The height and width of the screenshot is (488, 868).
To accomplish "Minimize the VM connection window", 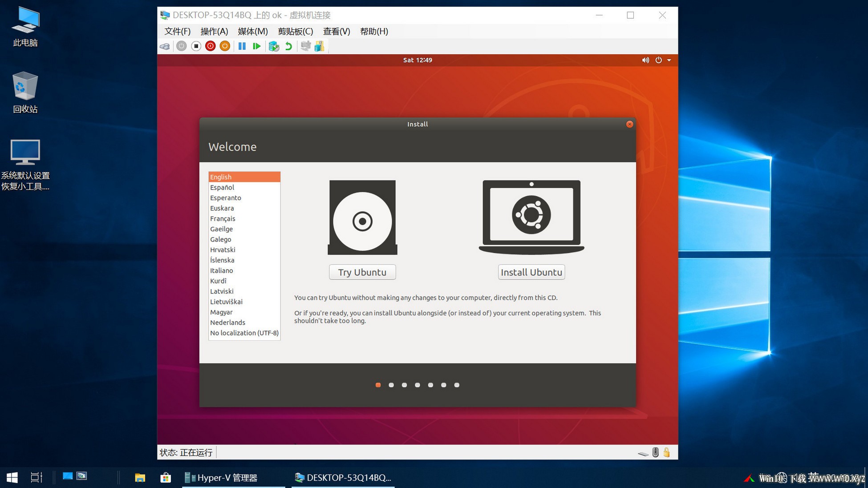I will (599, 15).
